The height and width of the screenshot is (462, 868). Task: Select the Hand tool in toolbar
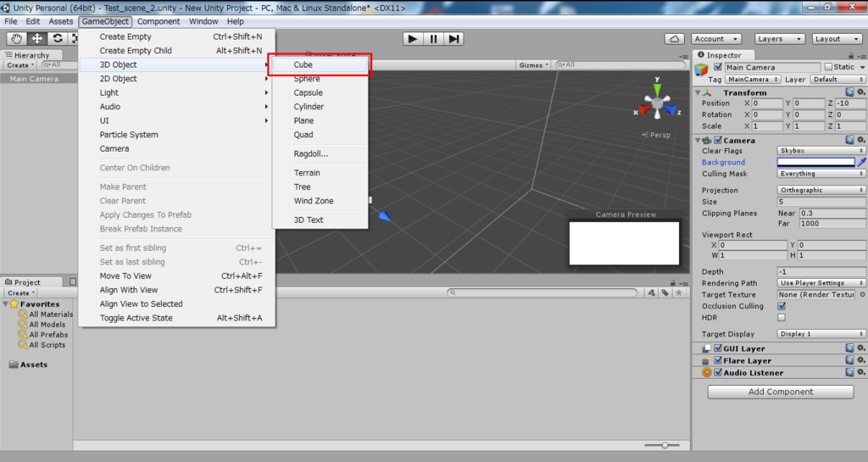[17, 38]
